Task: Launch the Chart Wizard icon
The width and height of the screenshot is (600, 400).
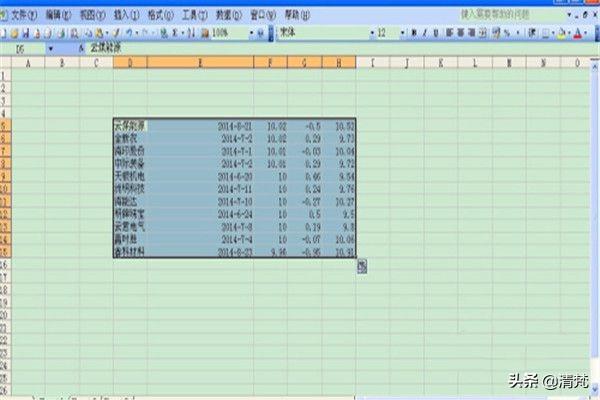Action: 205,33
